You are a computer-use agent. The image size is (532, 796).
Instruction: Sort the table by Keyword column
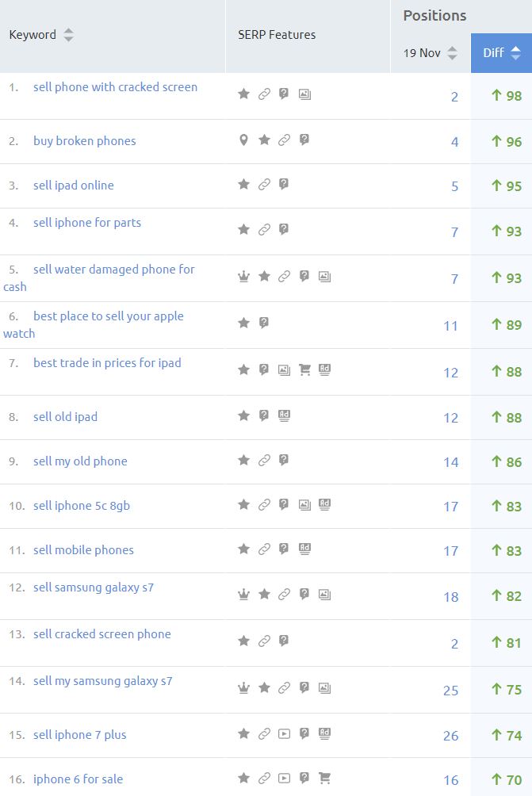pos(68,35)
